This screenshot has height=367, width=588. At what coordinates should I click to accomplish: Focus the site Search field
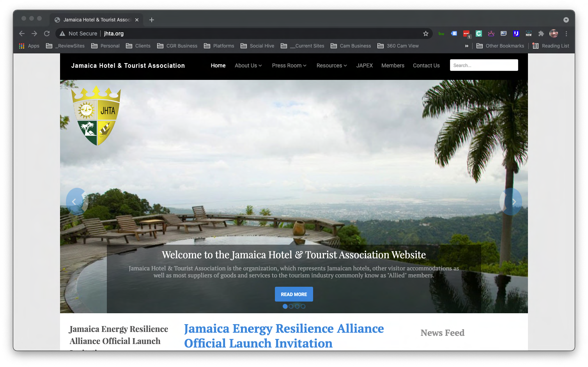(x=484, y=65)
